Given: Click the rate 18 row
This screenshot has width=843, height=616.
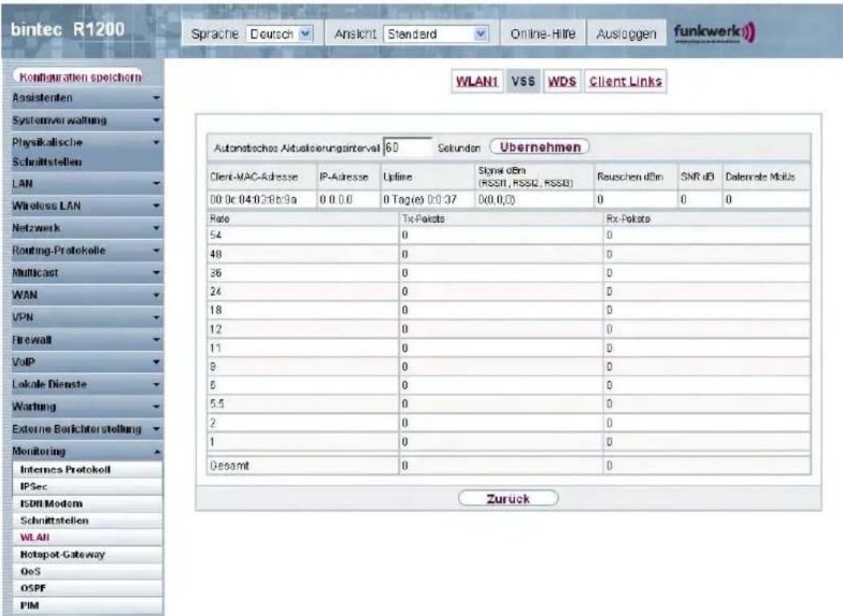Looking at the screenshot, I should [x=509, y=310].
